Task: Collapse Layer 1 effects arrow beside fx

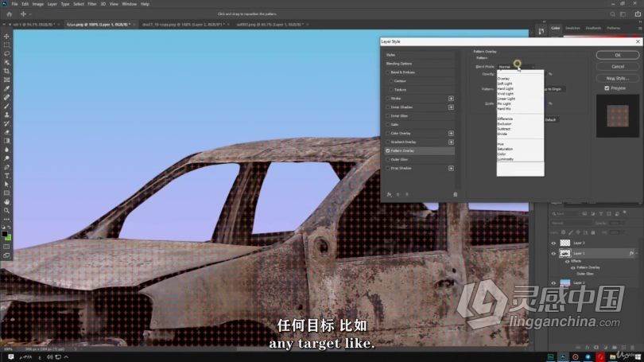Action: 637,254
